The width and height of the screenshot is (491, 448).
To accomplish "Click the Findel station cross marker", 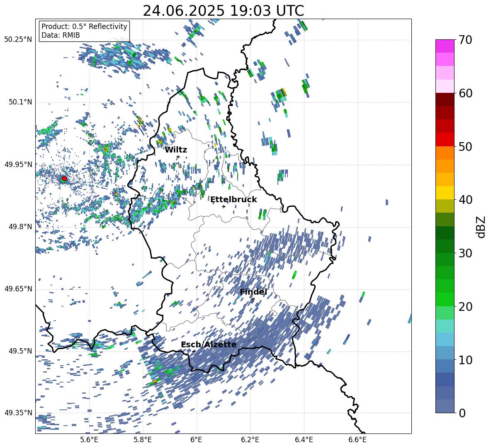I will 253,299.
